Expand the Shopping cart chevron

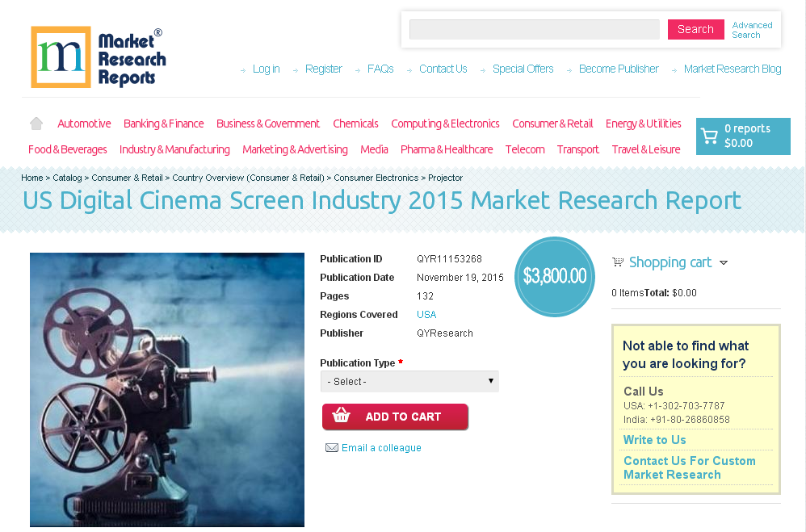pyautogui.click(x=724, y=262)
